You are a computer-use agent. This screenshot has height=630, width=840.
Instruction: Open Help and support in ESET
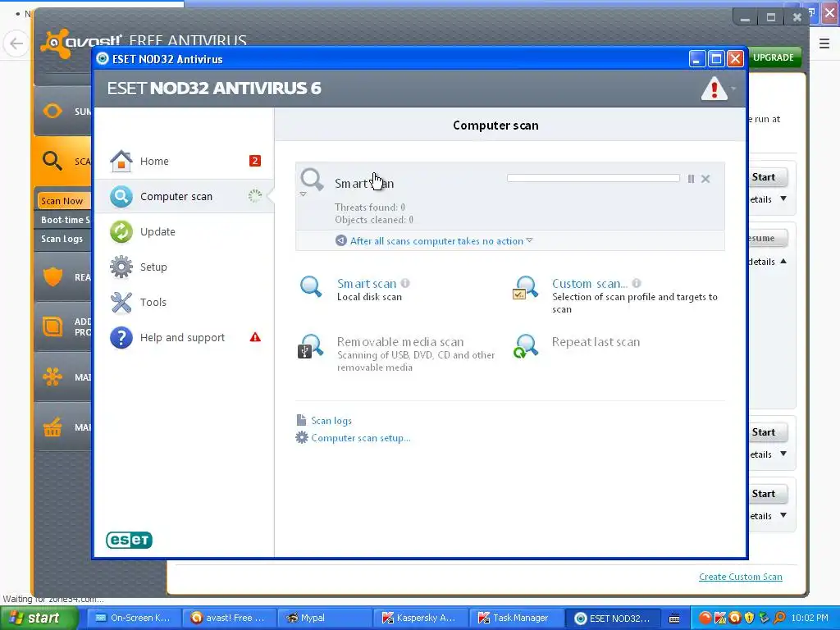pos(184,337)
